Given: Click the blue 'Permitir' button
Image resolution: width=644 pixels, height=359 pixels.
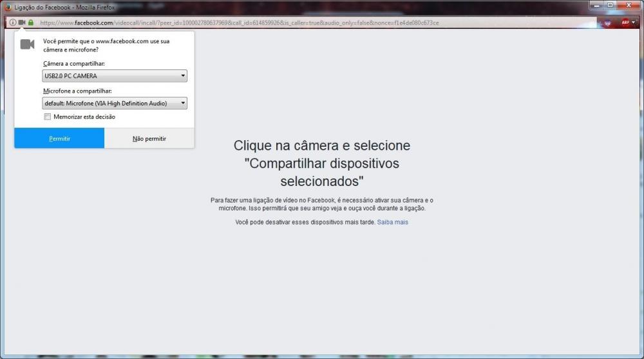Looking at the screenshot, I should click(59, 138).
